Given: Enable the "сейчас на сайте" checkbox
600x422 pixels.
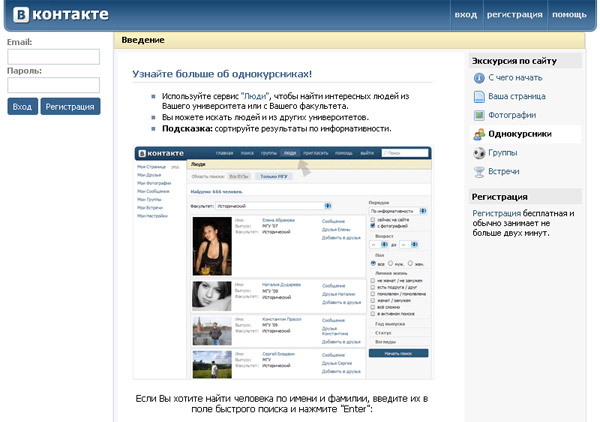Looking at the screenshot, I should pos(373,220).
